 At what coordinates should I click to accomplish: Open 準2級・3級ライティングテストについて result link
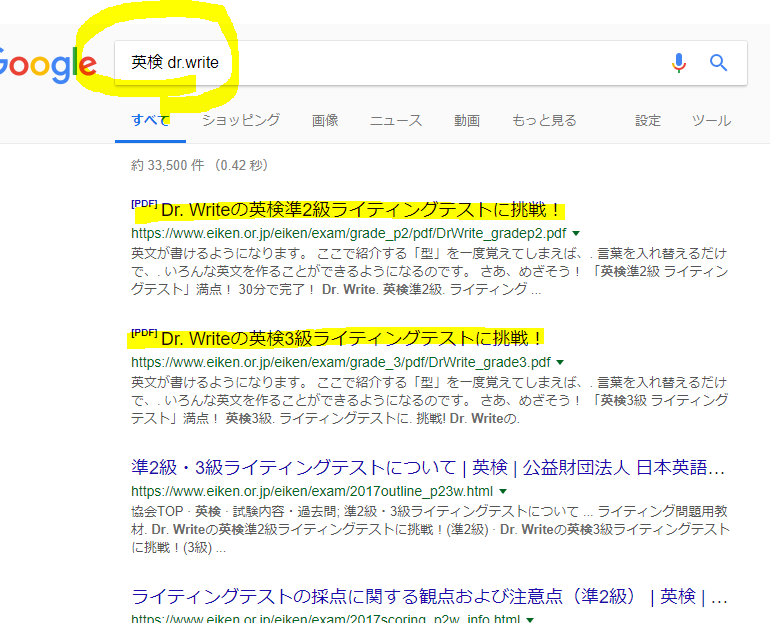point(428,468)
